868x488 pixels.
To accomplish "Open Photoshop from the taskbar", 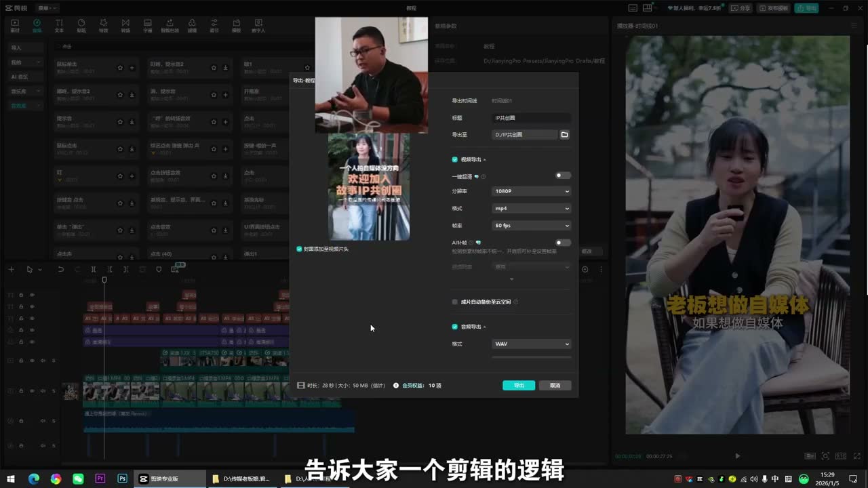I will [122, 479].
